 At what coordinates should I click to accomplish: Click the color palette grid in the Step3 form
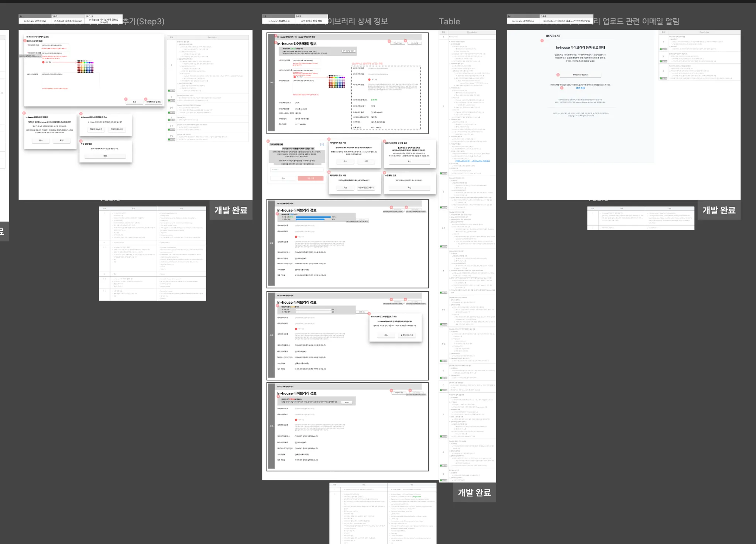click(x=85, y=66)
